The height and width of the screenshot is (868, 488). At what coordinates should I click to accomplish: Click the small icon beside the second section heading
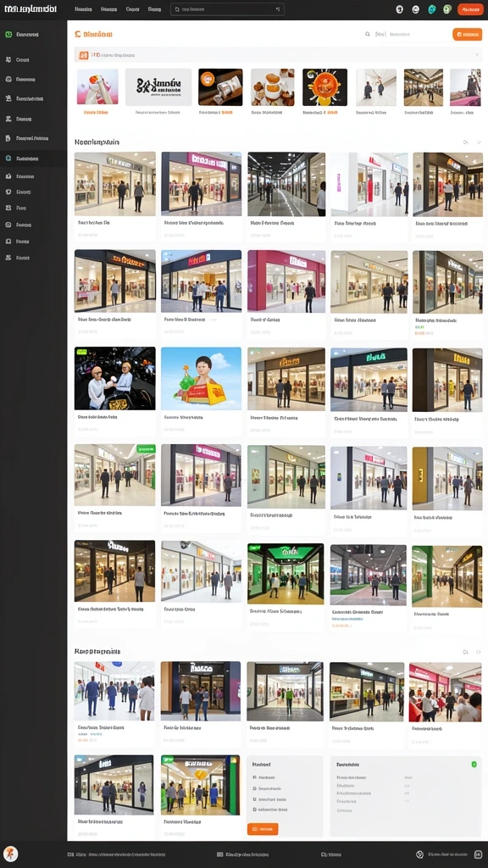coord(466,652)
